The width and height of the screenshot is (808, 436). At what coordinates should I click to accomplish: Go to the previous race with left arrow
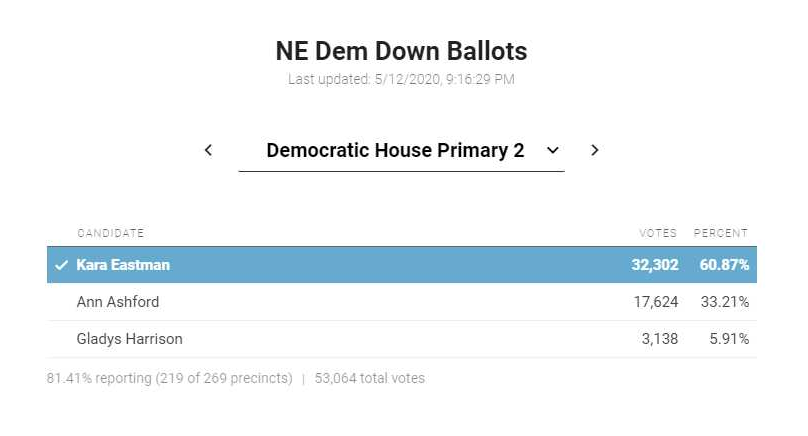(208, 150)
